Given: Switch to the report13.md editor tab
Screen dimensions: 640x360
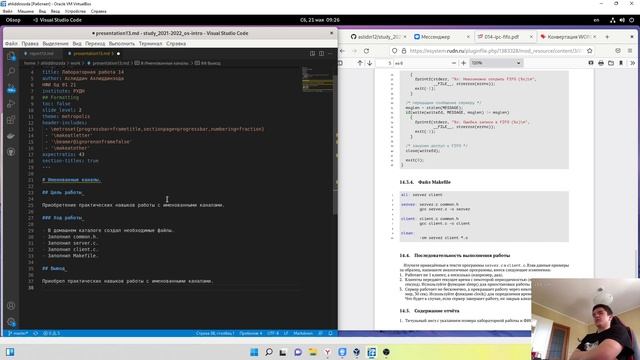Looking at the screenshot, I should click(x=41, y=54).
